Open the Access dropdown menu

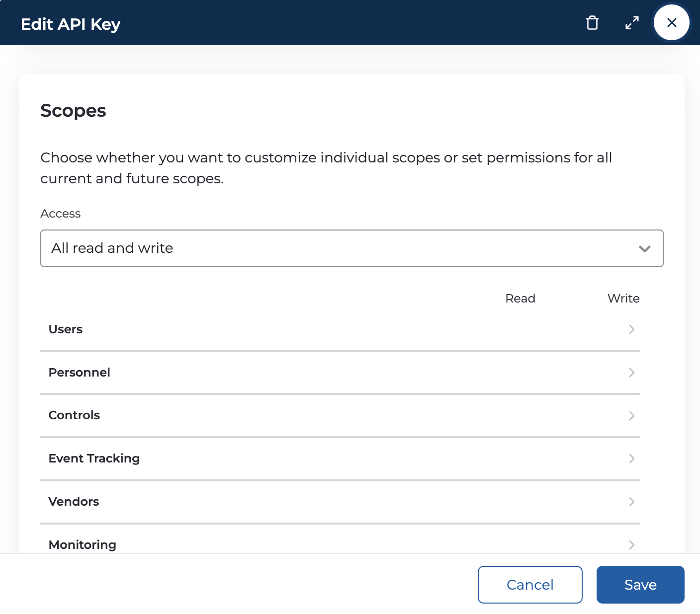351,248
